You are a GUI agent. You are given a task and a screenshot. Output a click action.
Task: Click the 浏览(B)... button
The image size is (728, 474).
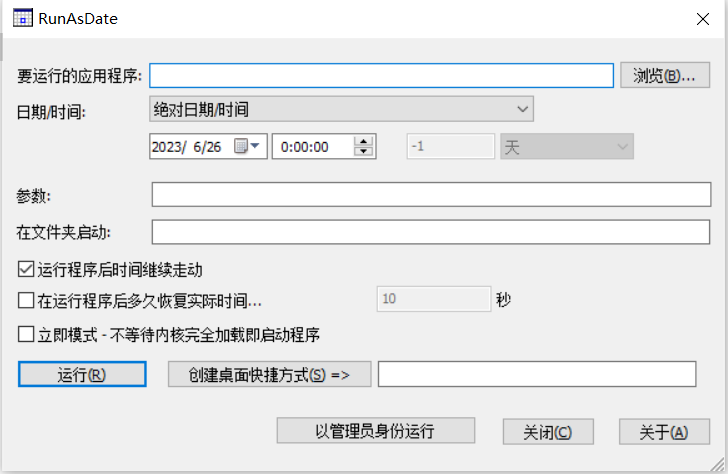pyautogui.click(x=665, y=75)
